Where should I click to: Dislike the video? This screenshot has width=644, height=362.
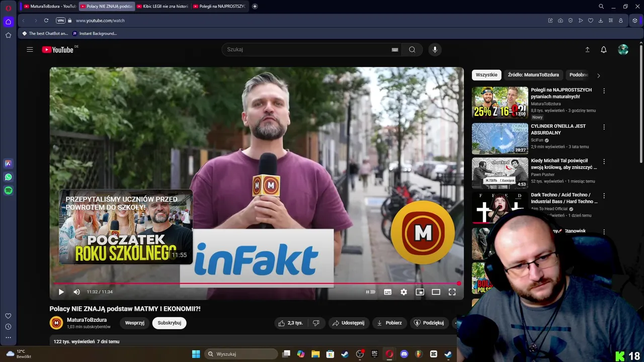point(316,323)
